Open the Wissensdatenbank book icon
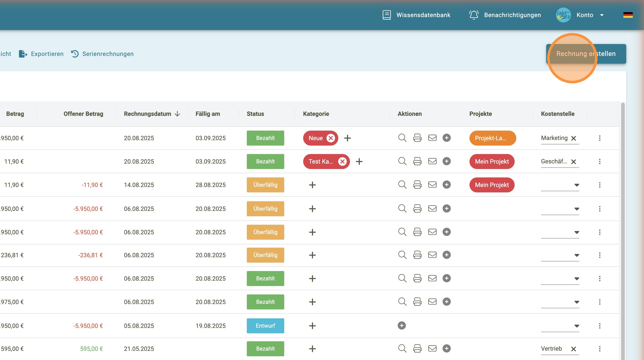The width and height of the screenshot is (644, 360). coord(386,15)
